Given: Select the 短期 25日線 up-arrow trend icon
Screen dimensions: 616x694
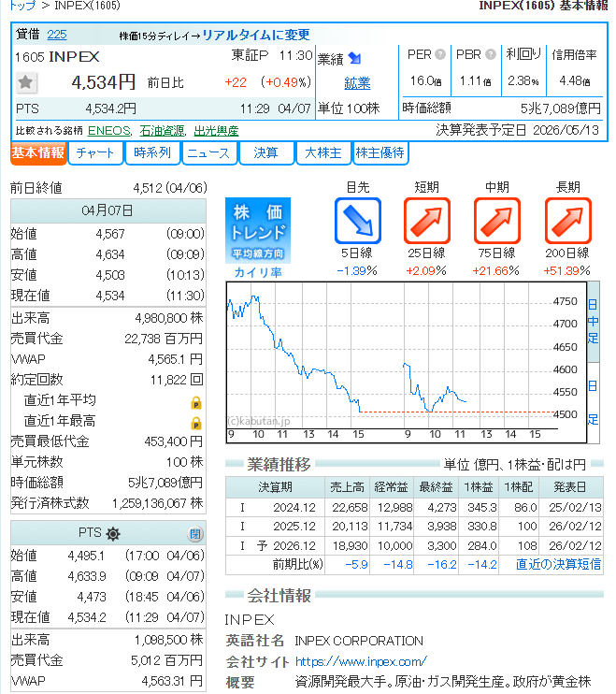Looking at the screenshot, I should click(x=427, y=221).
